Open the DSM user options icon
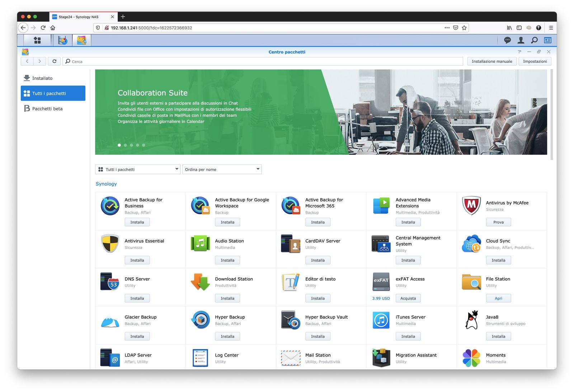 coord(521,40)
